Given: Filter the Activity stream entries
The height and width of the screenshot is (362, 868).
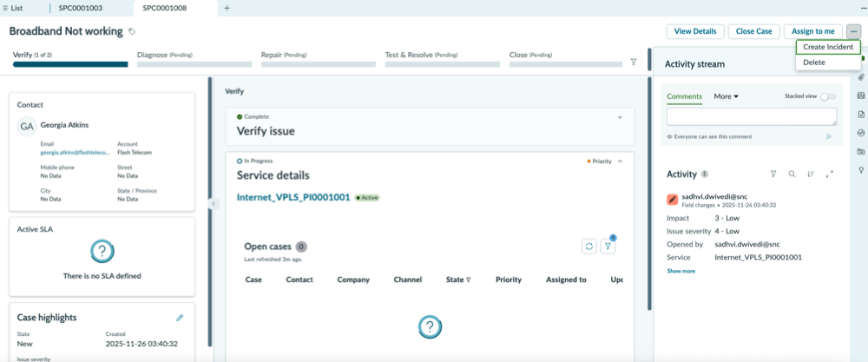Looking at the screenshot, I should tap(773, 174).
